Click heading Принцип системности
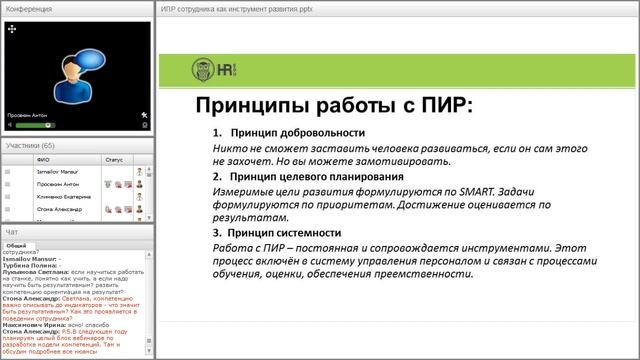The height and width of the screenshot is (360, 640). click(x=284, y=233)
